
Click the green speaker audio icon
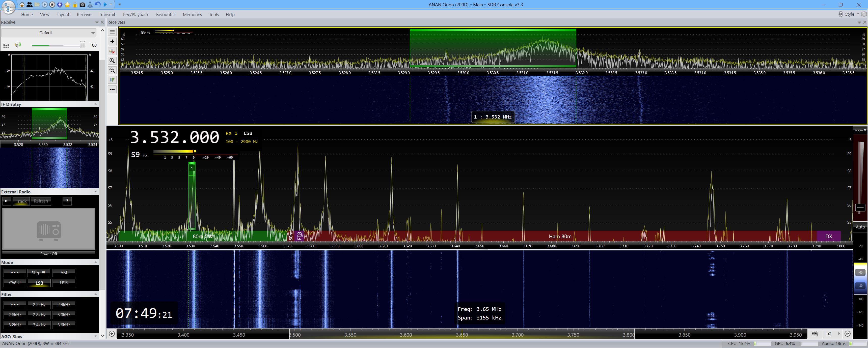[17, 45]
